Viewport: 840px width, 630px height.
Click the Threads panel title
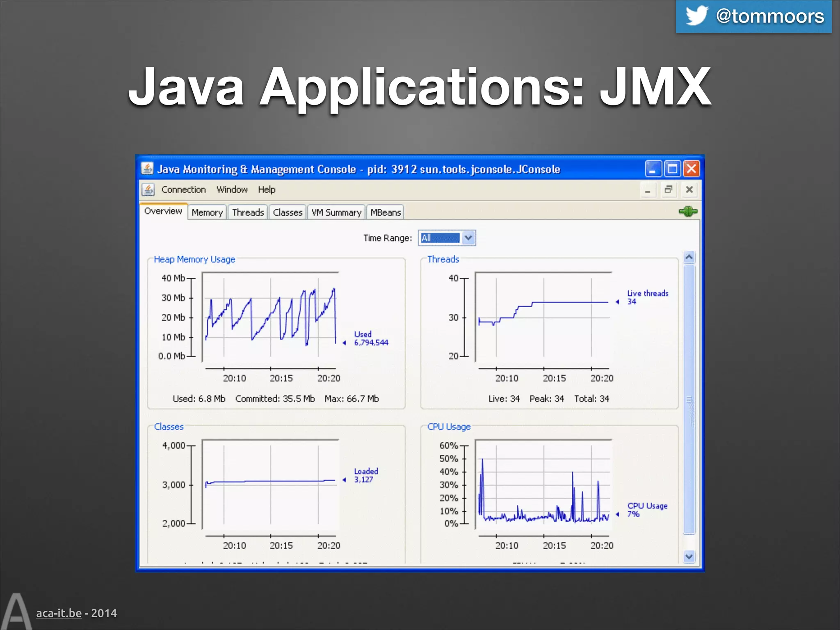click(443, 259)
